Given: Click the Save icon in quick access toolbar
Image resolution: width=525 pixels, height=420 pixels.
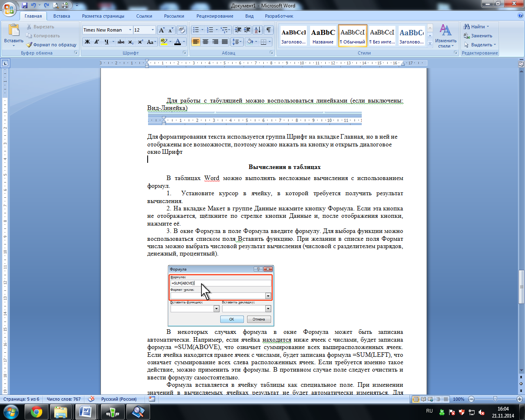Looking at the screenshot, I should point(25,5).
